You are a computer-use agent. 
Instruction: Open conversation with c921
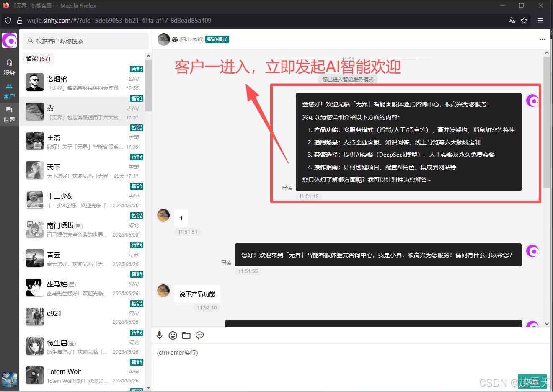[x=82, y=317]
